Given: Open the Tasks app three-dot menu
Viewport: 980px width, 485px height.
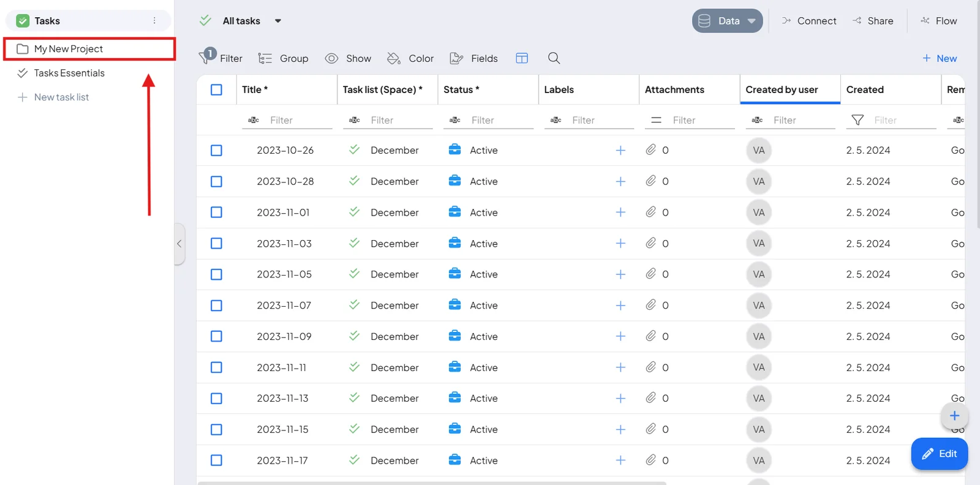Looking at the screenshot, I should point(154,21).
